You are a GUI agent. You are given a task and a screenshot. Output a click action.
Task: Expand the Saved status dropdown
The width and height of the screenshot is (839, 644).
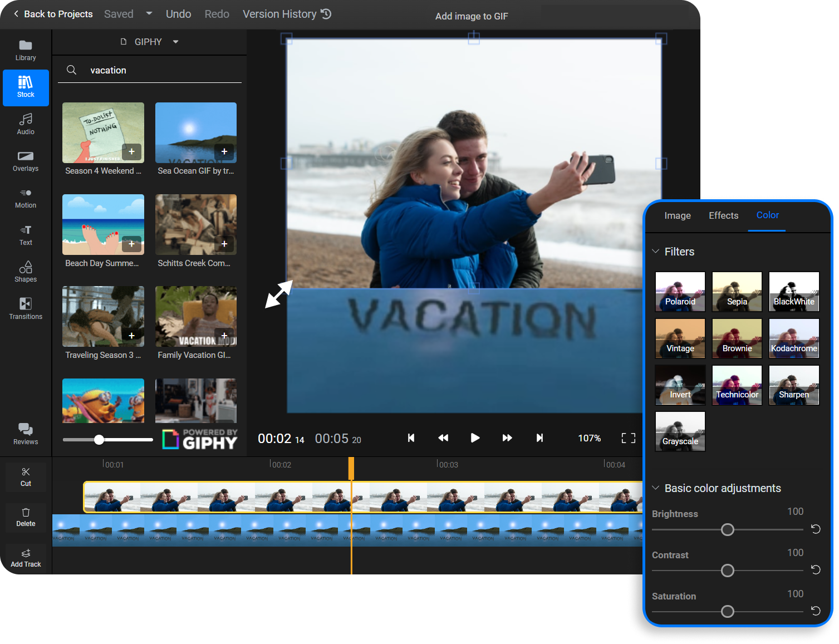(x=148, y=13)
